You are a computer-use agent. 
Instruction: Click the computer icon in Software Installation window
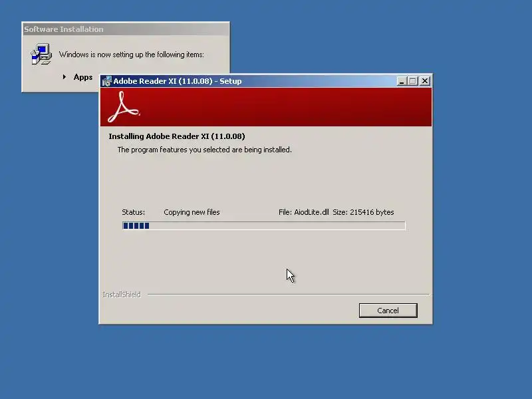41,54
